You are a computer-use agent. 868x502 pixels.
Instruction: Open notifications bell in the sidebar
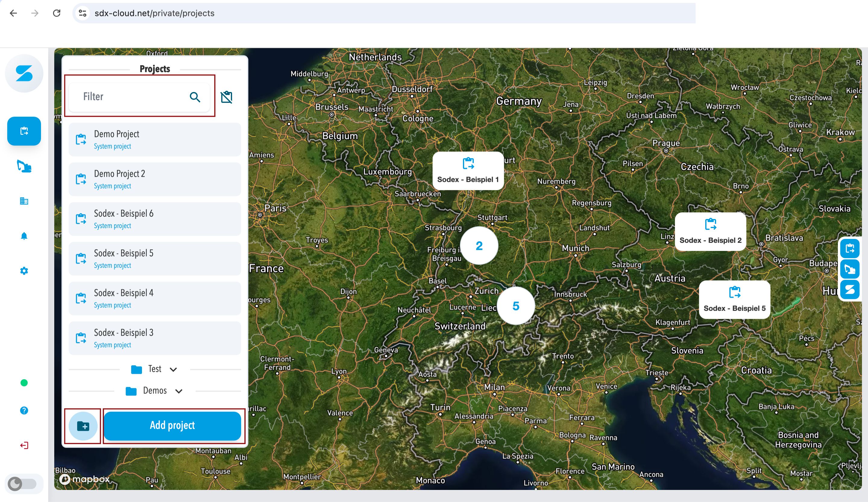click(x=24, y=236)
